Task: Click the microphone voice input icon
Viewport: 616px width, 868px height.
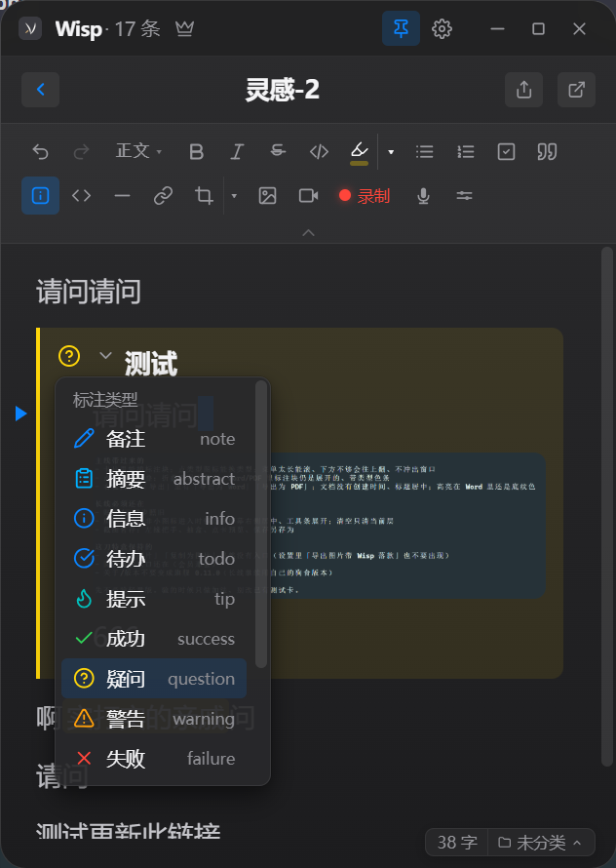Action: coord(423,195)
